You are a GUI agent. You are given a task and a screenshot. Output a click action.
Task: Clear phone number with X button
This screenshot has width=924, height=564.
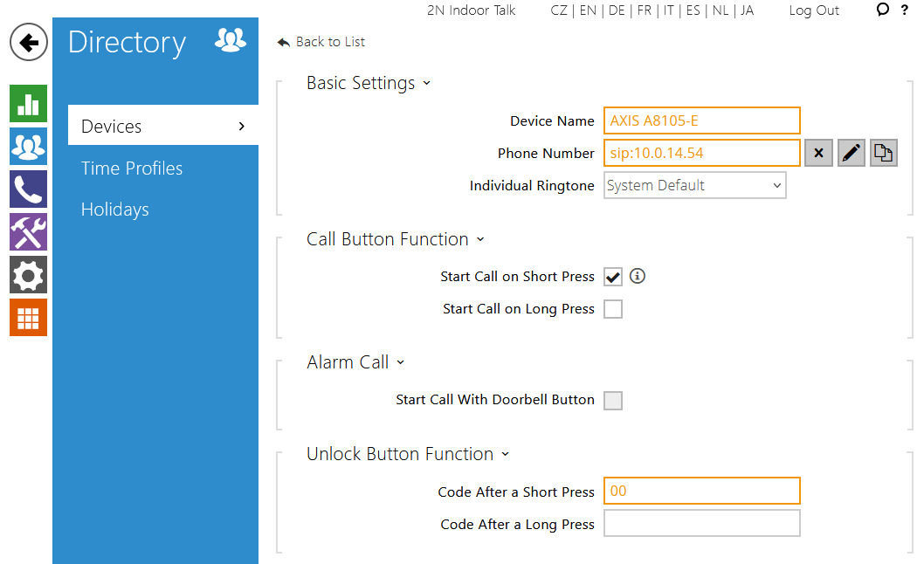point(818,154)
